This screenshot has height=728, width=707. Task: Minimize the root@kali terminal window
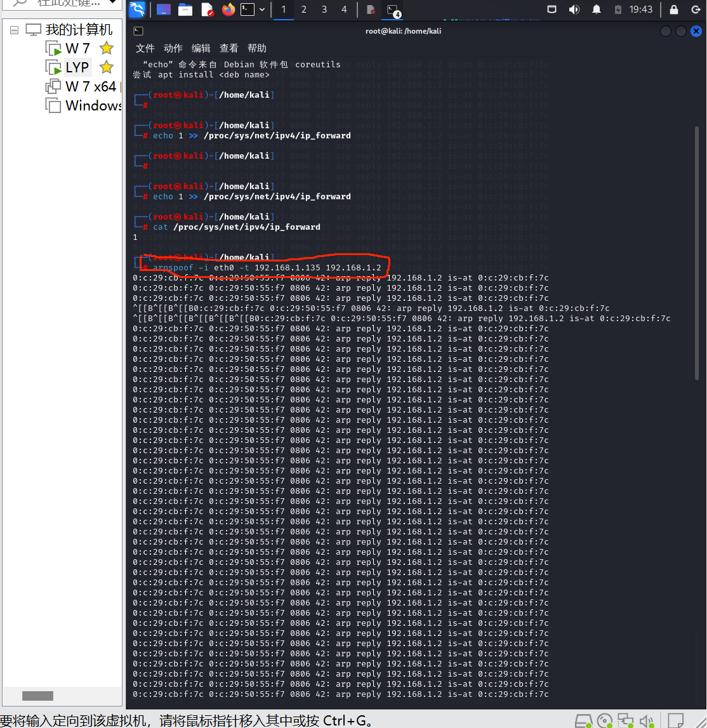click(665, 31)
